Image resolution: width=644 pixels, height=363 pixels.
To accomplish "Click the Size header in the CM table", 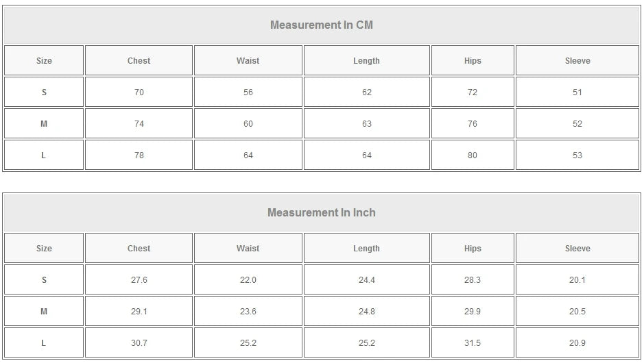I will [x=44, y=61].
